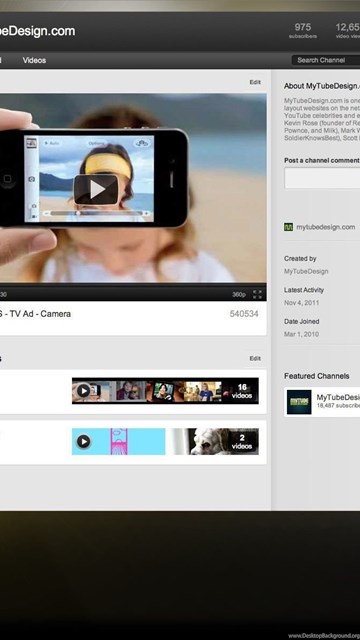Open the TV Ad - Camera video title
The image size is (360, 640).
point(35,314)
